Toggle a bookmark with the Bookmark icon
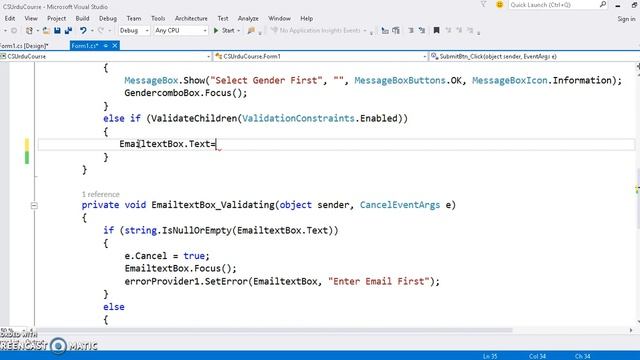640x360 pixels. coord(436,31)
